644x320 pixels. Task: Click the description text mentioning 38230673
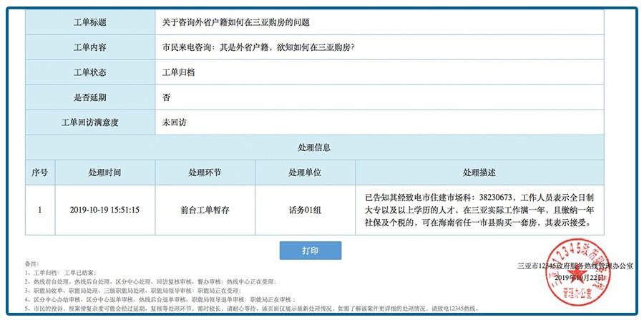[479, 210]
